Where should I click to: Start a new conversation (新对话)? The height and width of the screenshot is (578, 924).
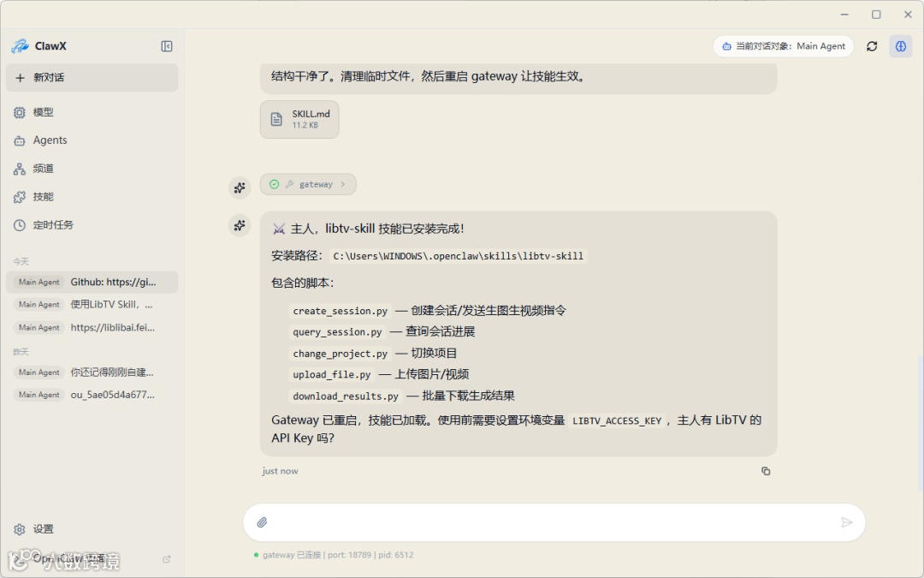[x=92, y=78]
